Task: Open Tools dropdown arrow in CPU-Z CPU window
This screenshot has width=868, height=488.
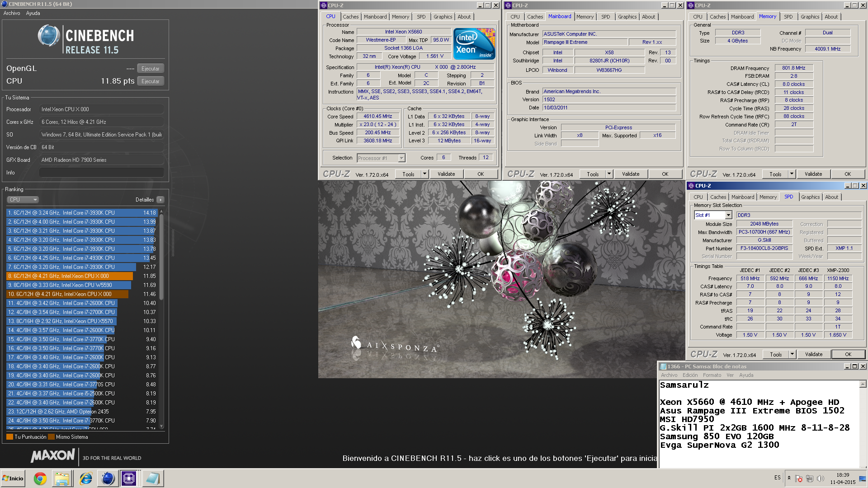Action: point(424,174)
